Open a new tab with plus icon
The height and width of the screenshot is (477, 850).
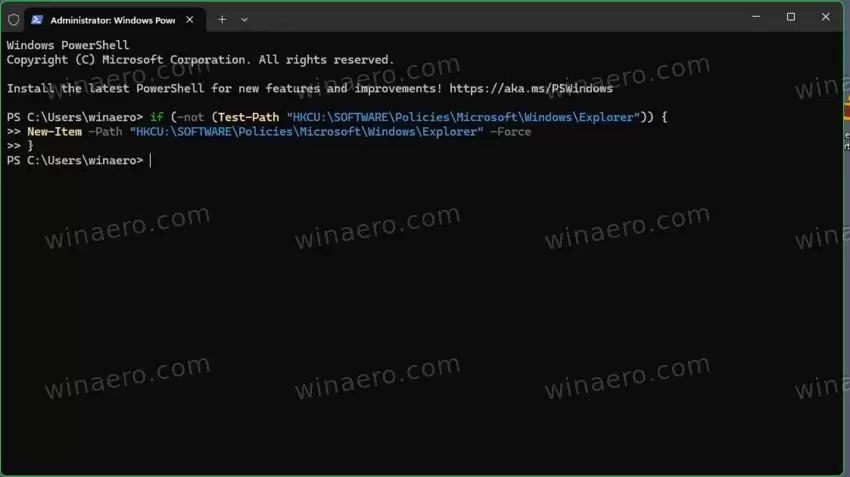pyautogui.click(x=222, y=20)
